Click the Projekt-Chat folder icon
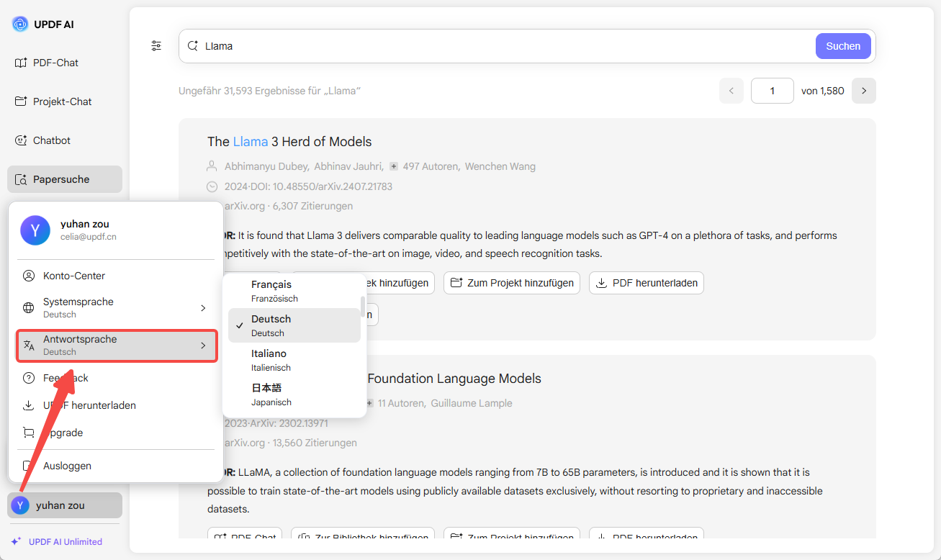The height and width of the screenshot is (560, 941). 21,101
